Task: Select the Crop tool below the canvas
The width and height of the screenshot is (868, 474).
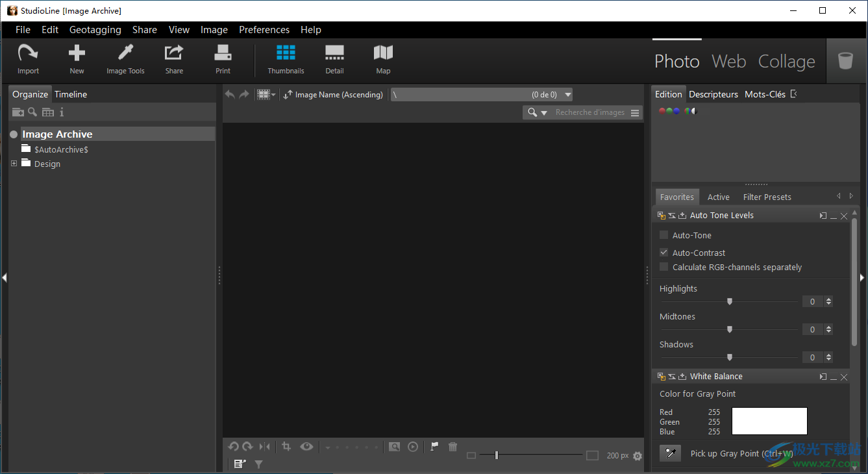Action: pos(286,447)
